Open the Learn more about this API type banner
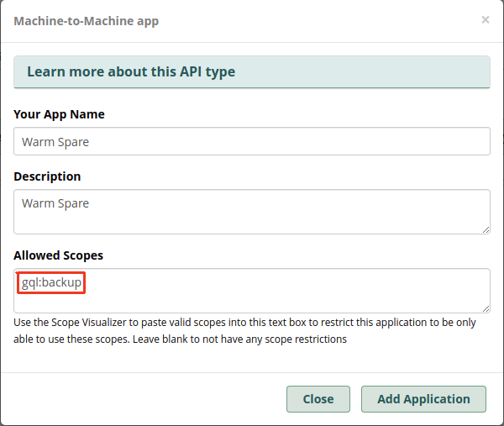The width and height of the screenshot is (504, 426). tap(131, 72)
